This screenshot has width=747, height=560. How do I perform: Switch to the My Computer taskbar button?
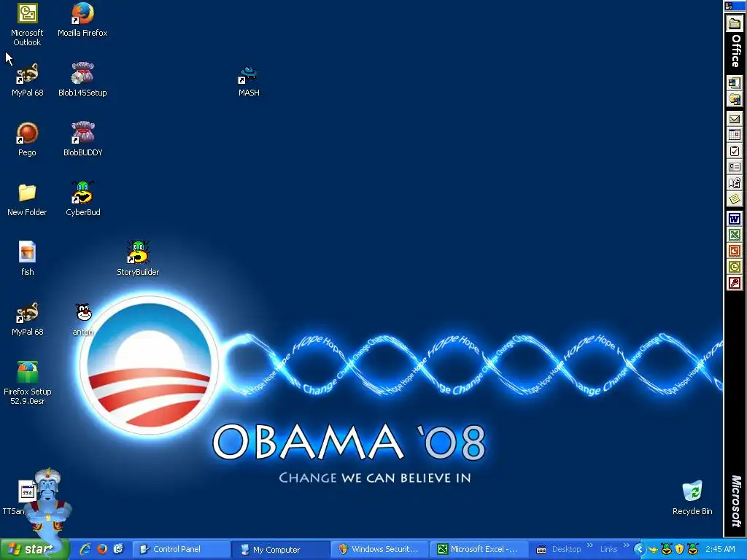(x=281, y=549)
